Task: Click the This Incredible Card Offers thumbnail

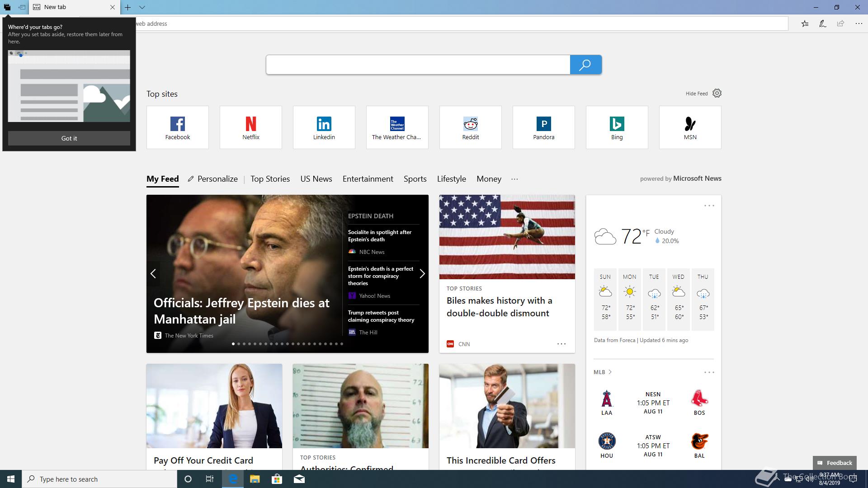Action: point(507,406)
